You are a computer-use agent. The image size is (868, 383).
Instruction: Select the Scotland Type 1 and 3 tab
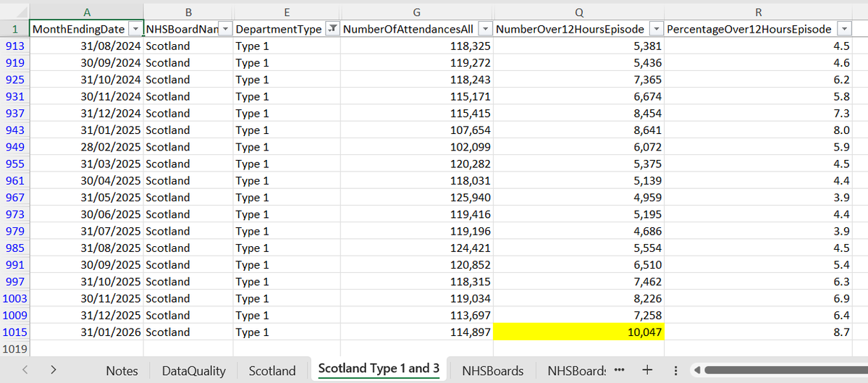click(x=379, y=369)
